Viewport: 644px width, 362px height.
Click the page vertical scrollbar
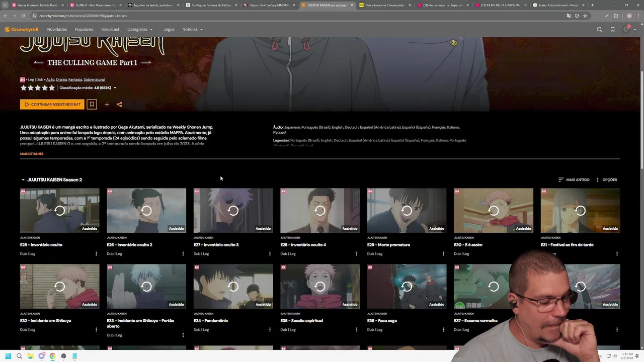click(641, 121)
